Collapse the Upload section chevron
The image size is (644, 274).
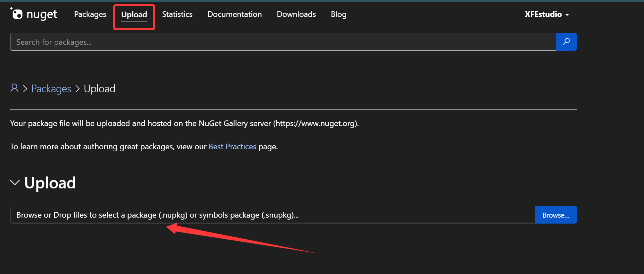(15, 182)
